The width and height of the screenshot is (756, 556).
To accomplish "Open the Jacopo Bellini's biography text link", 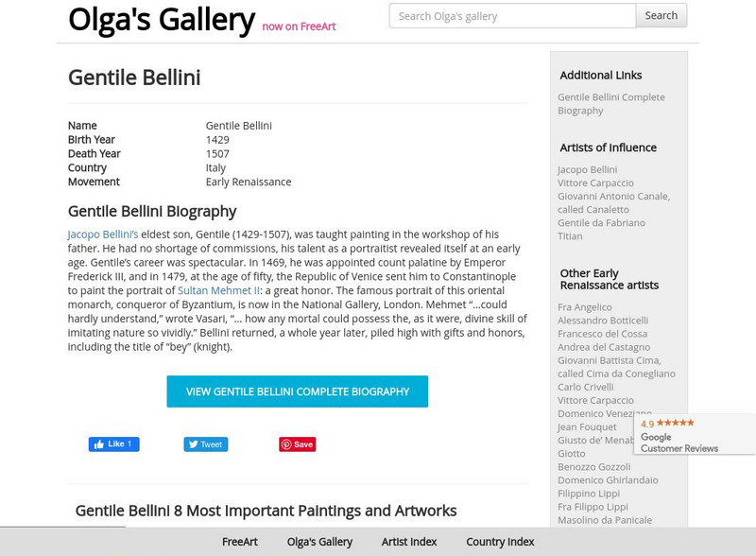I will 103,235.
